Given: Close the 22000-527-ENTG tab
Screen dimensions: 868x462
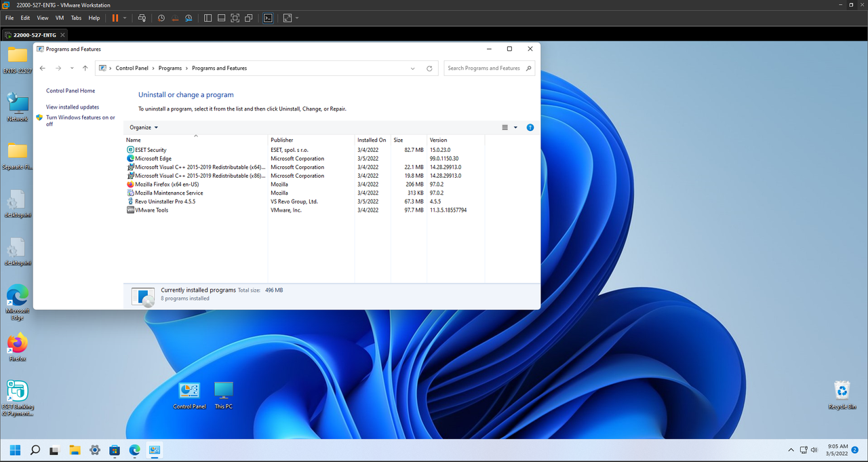Looking at the screenshot, I should point(62,35).
